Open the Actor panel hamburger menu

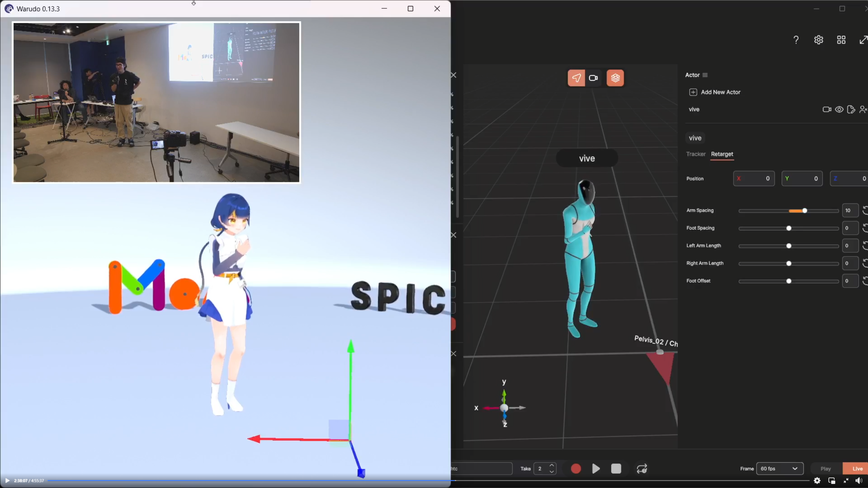(x=705, y=75)
